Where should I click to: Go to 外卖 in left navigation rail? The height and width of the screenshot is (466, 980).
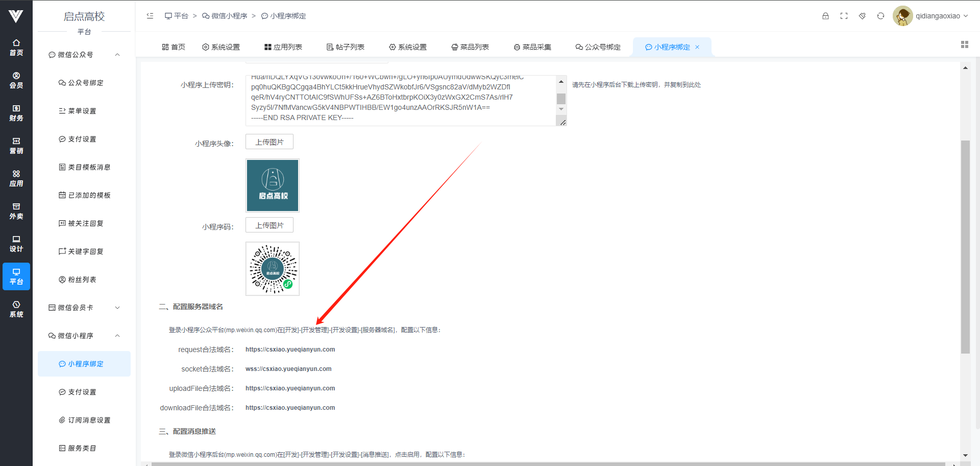[x=16, y=211]
